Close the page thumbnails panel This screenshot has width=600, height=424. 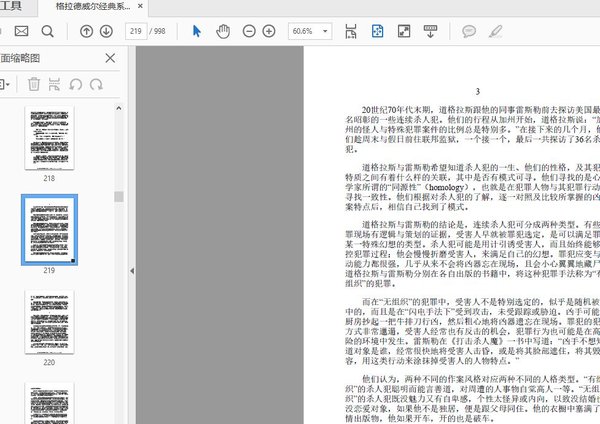[110, 58]
